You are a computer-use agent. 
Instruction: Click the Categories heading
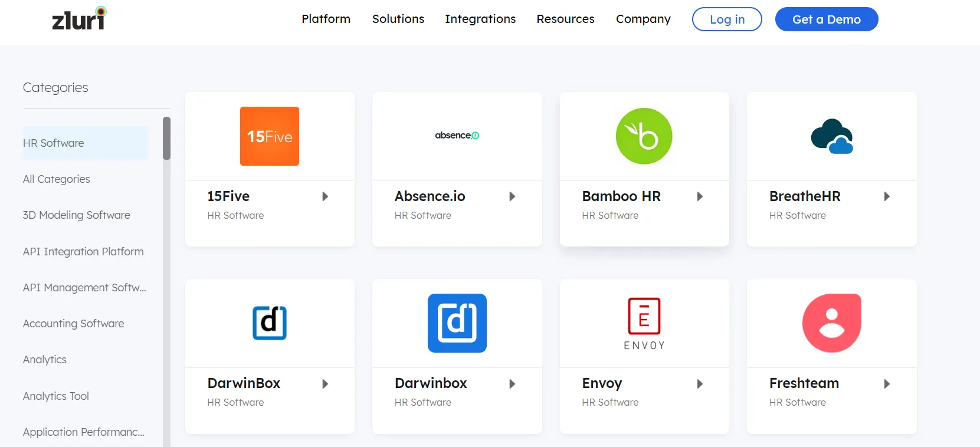(x=55, y=87)
